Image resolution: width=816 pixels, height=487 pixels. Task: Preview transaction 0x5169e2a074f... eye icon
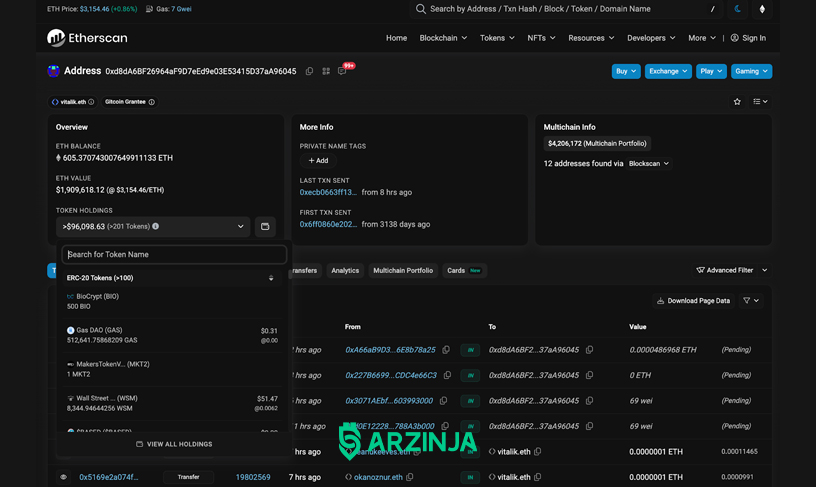point(63,477)
